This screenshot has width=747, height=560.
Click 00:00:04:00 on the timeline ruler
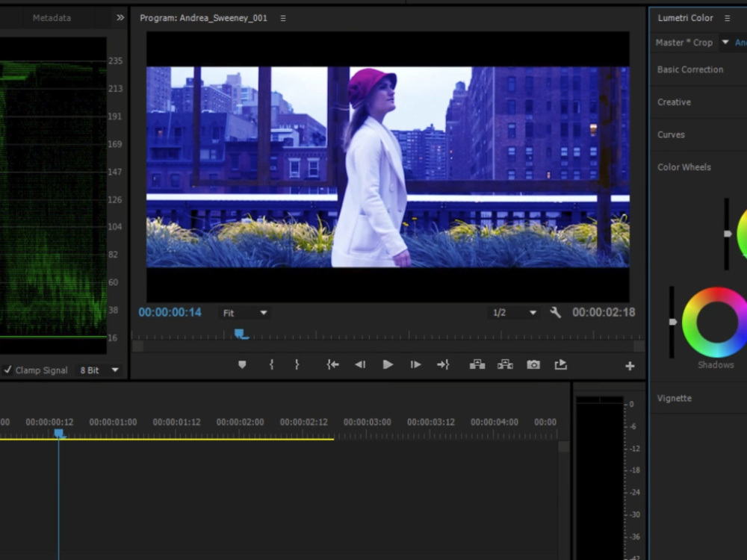495,423
